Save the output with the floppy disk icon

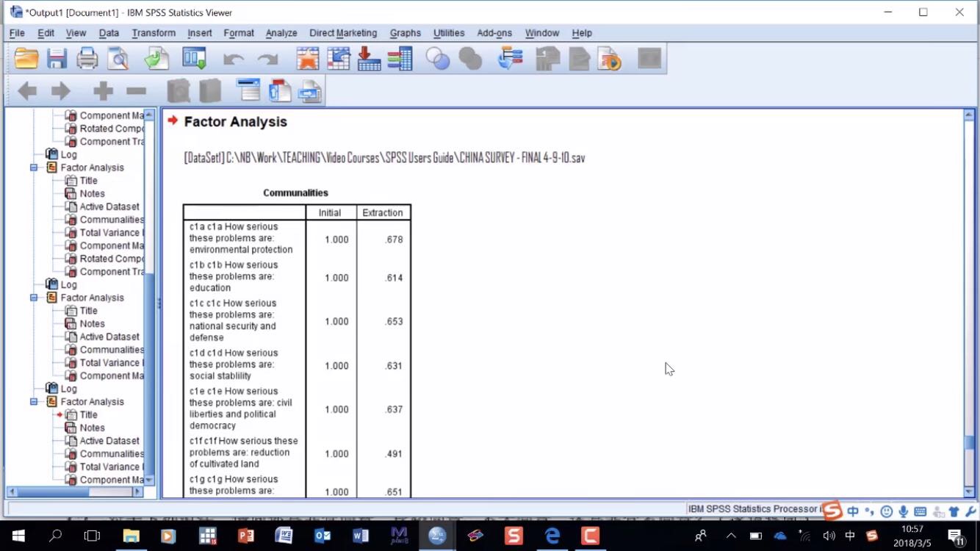click(x=57, y=59)
